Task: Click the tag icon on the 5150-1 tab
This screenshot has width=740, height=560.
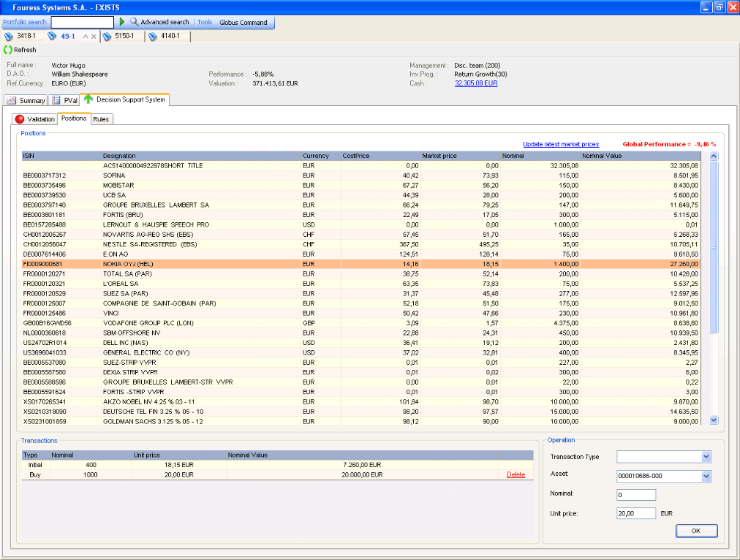Action: tap(107, 37)
